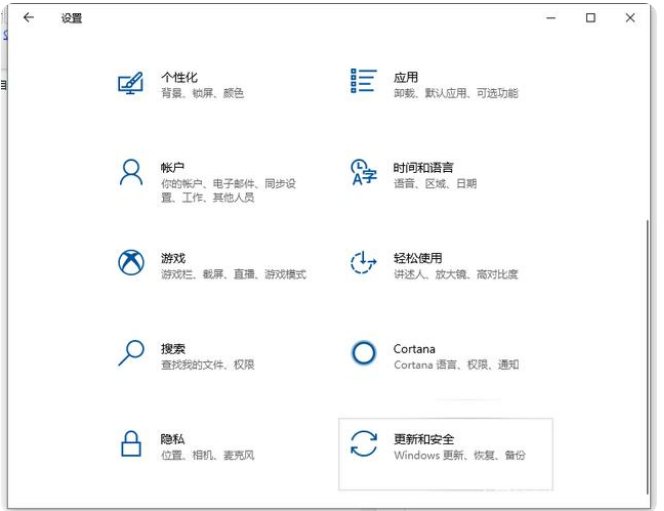Open the 更新和安全 title text
Image resolution: width=664 pixels, height=511 pixels.
click(425, 439)
